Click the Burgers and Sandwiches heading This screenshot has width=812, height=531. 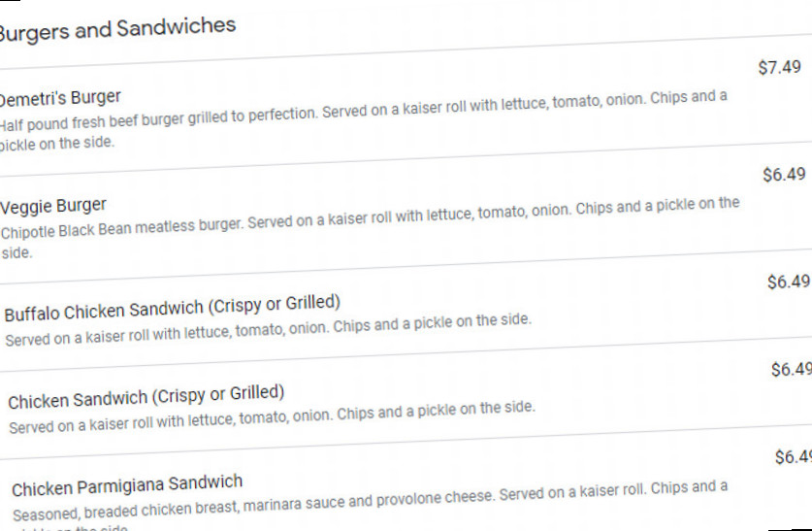pyautogui.click(x=117, y=29)
